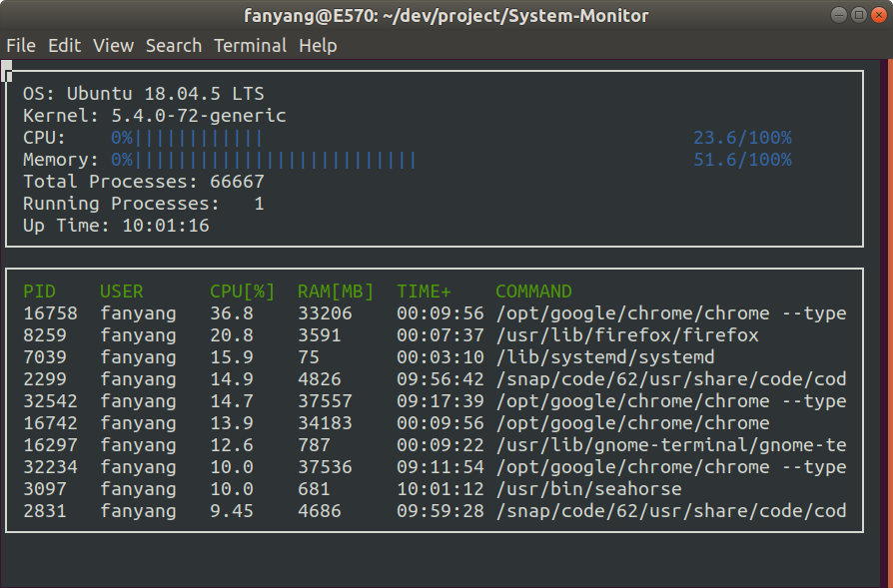Click the PID column header
The image size is (893, 588).
pyautogui.click(x=40, y=292)
